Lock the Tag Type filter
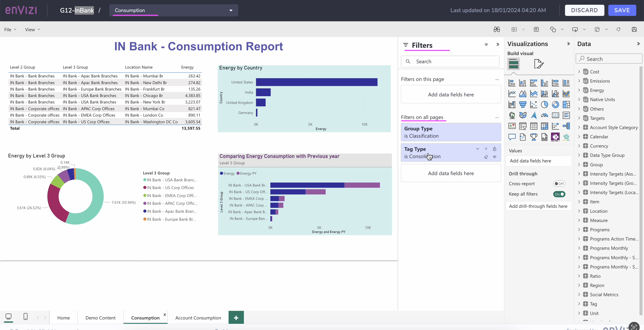The width and height of the screenshot is (644, 330). [x=494, y=149]
